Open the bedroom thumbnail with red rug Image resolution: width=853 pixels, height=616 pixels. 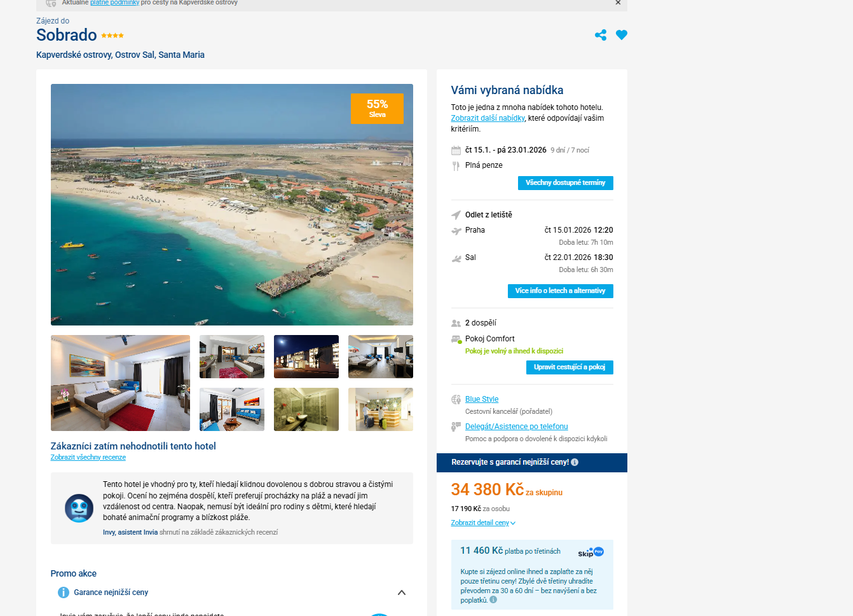(120, 383)
